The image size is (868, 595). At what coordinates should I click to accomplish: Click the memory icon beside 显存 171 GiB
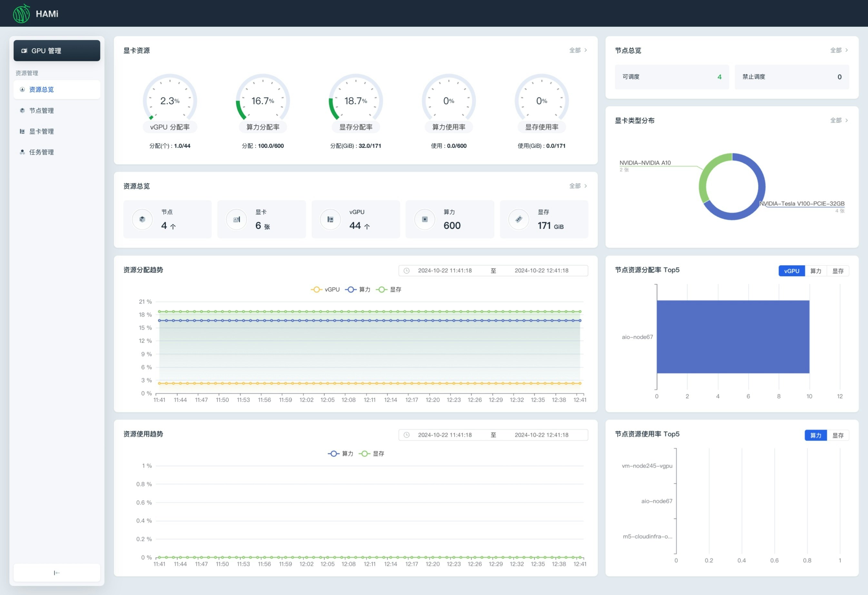tap(519, 219)
